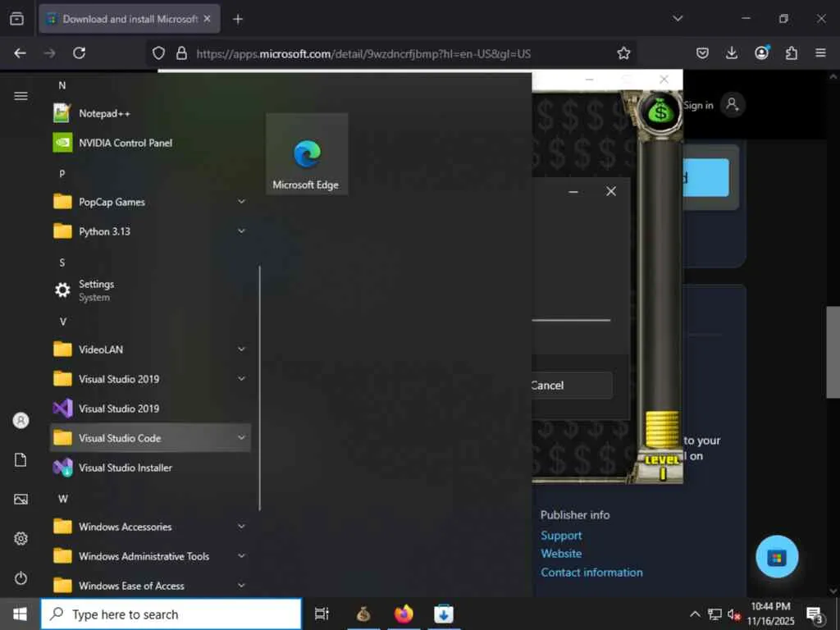Click the Firefox page scrollbar thumb
The height and width of the screenshot is (630, 840).
833,352
